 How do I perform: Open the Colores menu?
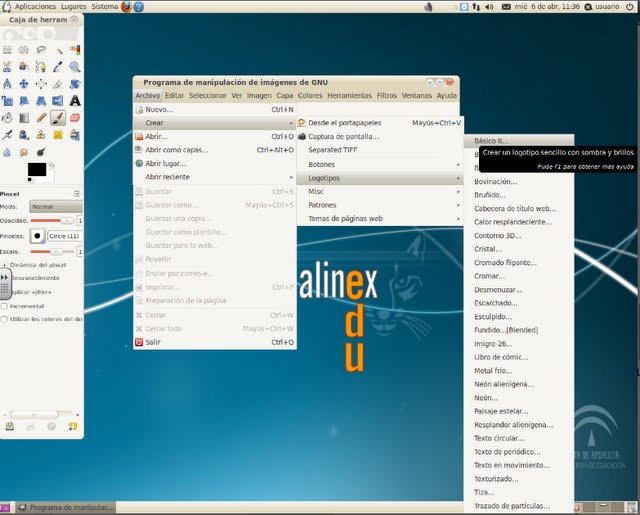coord(310,95)
